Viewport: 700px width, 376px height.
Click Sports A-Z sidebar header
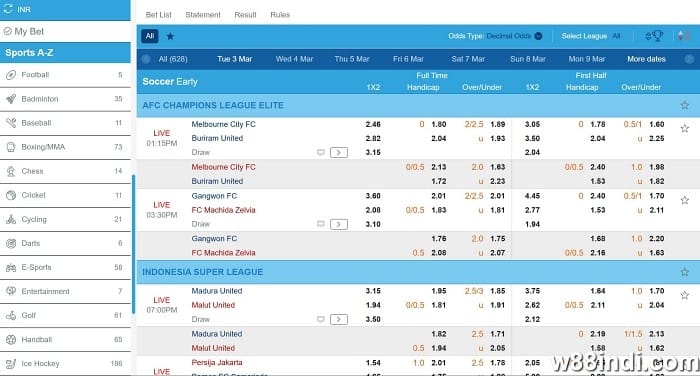(x=65, y=53)
